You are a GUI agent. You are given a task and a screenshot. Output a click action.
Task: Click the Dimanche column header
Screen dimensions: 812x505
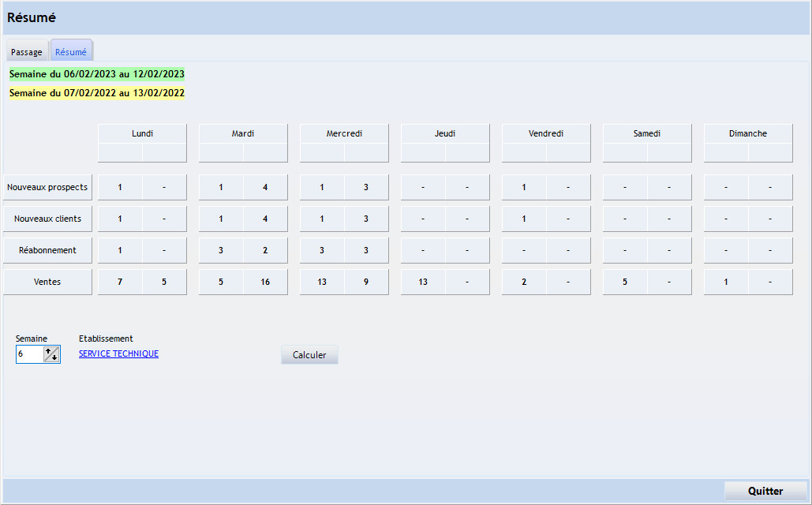[747, 133]
